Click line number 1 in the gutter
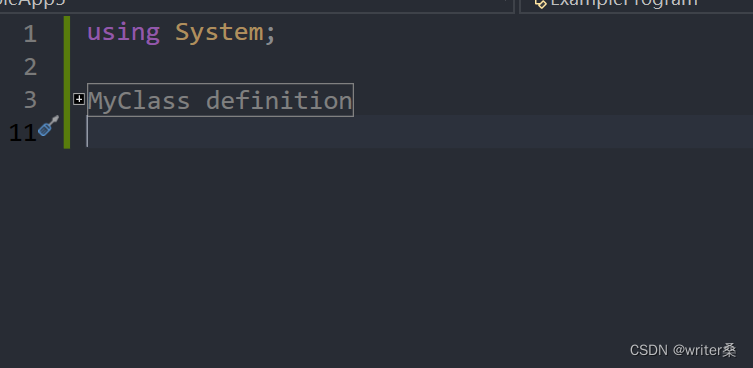The image size is (753, 368). [30, 34]
